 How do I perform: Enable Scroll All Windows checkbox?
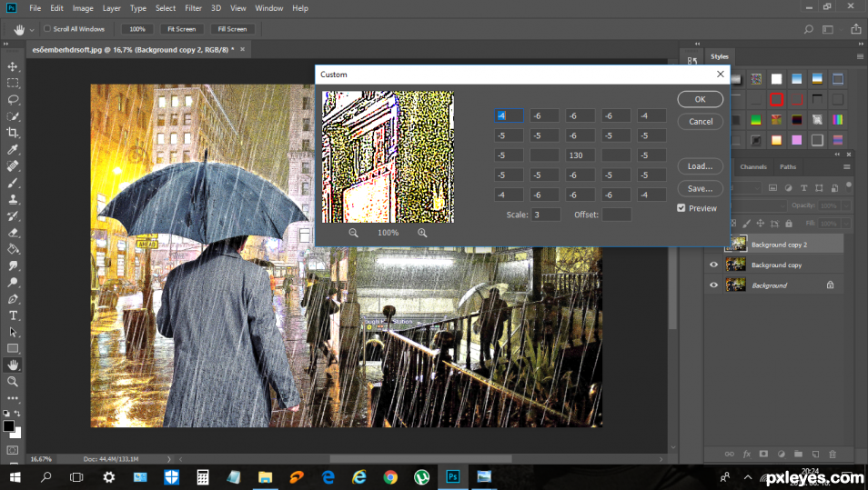tap(47, 29)
